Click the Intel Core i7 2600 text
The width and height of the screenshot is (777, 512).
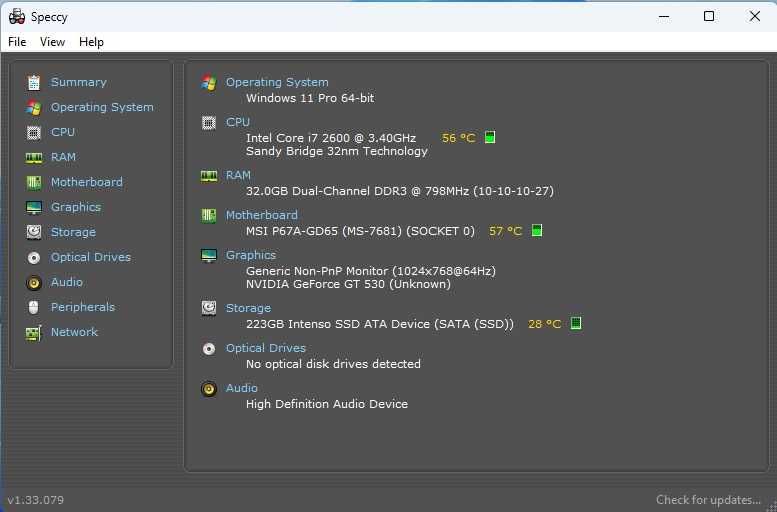pos(331,138)
